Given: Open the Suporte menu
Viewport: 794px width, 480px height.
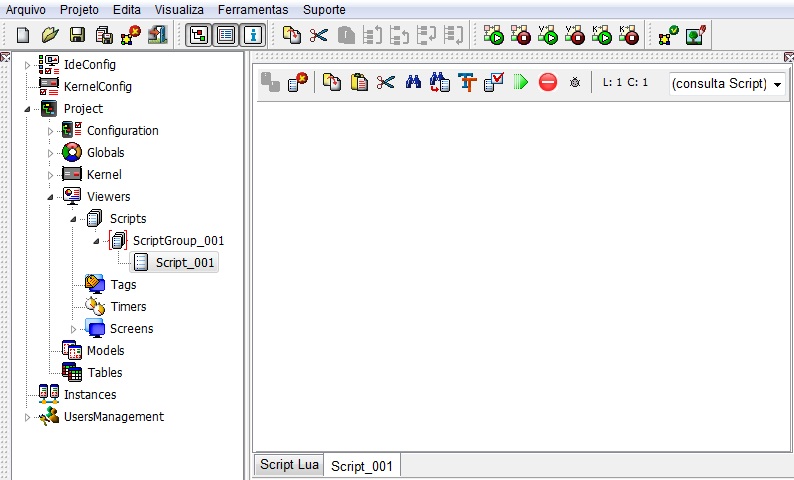Looking at the screenshot, I should [324, 10].
